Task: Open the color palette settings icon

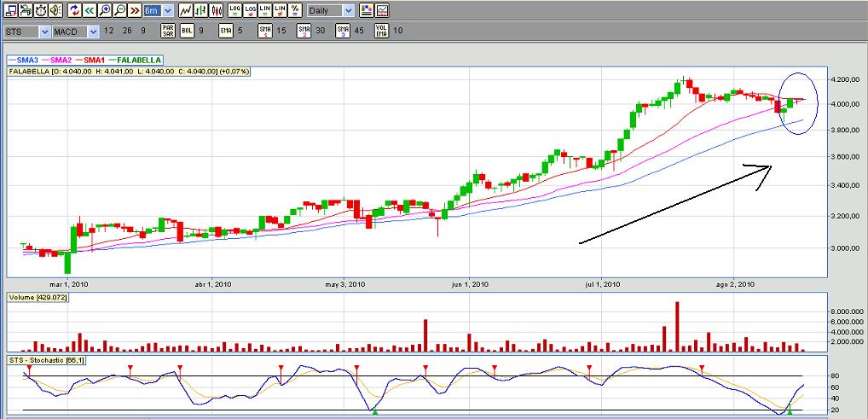Action: pyautogui.click(x=367, y=11)
